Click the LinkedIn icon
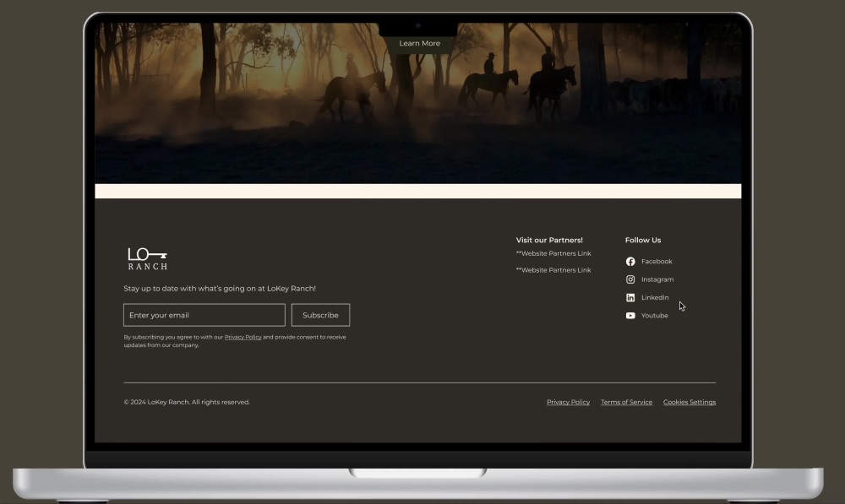The image size is (845, 504). 630,298
